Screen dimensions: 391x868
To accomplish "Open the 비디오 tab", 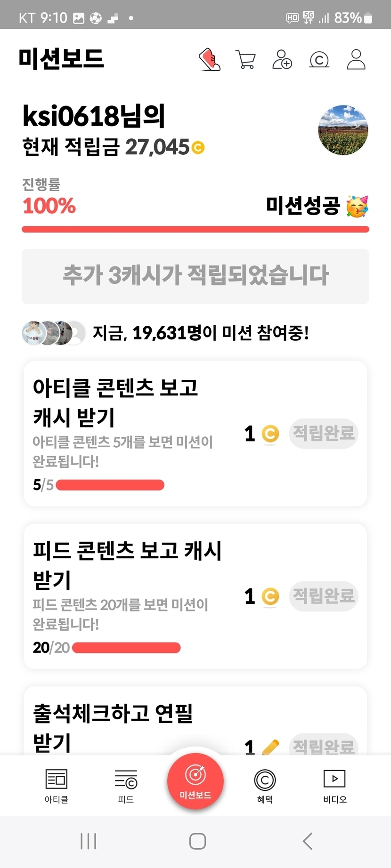I will [334, 786].
